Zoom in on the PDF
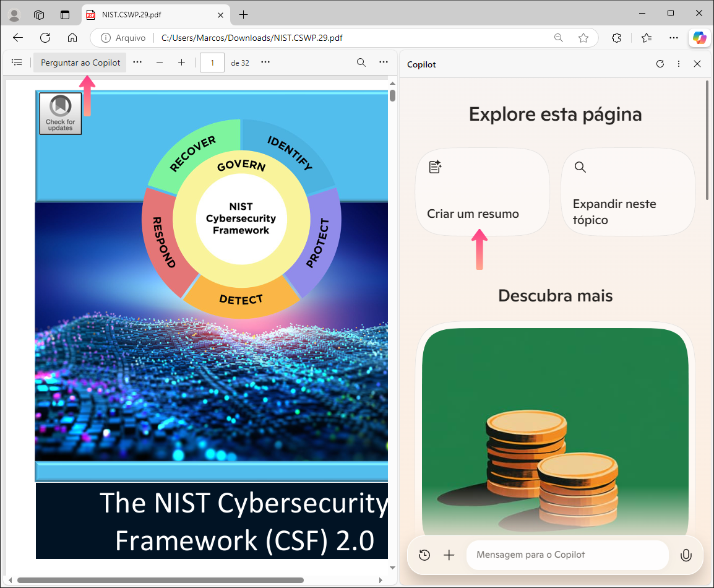 pos(182,63)
